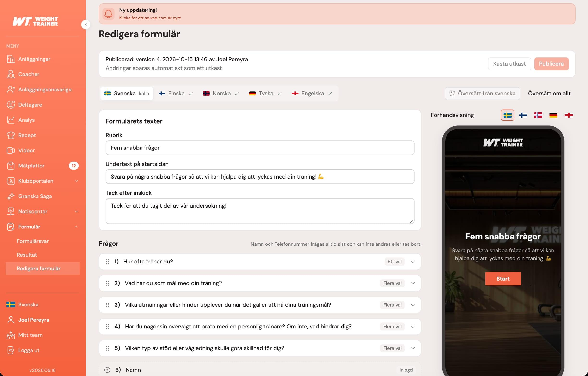The image size is (588, 376).
Task: Expand question Hur ofta tränar du?
Action: pos(413,262)
